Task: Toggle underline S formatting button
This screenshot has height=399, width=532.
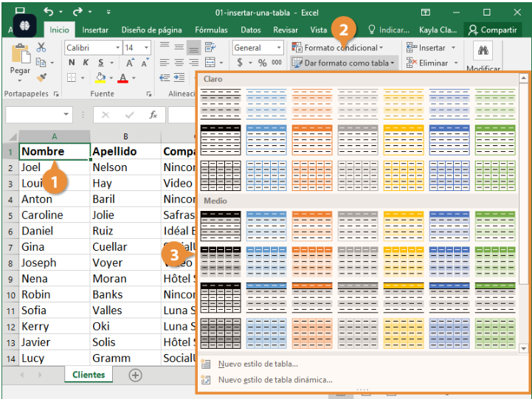Action: coord(101,63)
